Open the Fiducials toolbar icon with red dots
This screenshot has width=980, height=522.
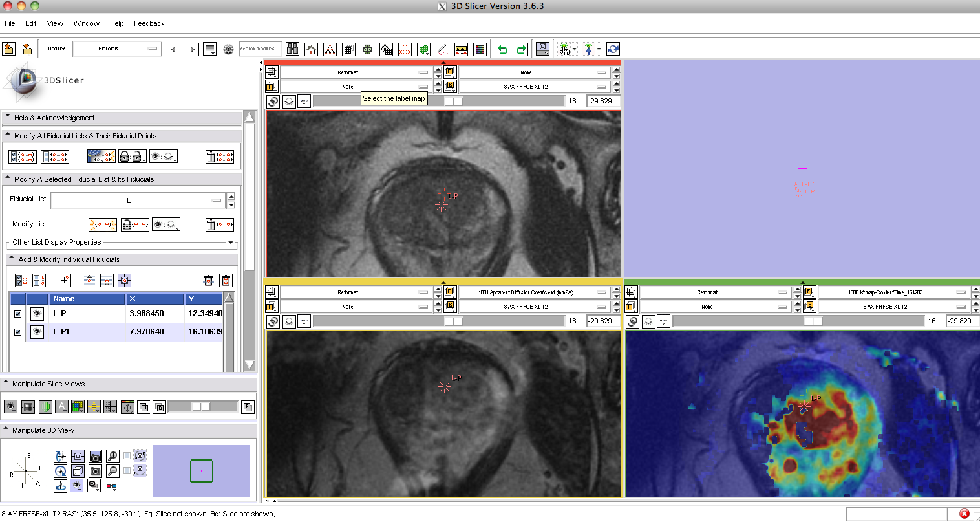(x=405, y=49)
